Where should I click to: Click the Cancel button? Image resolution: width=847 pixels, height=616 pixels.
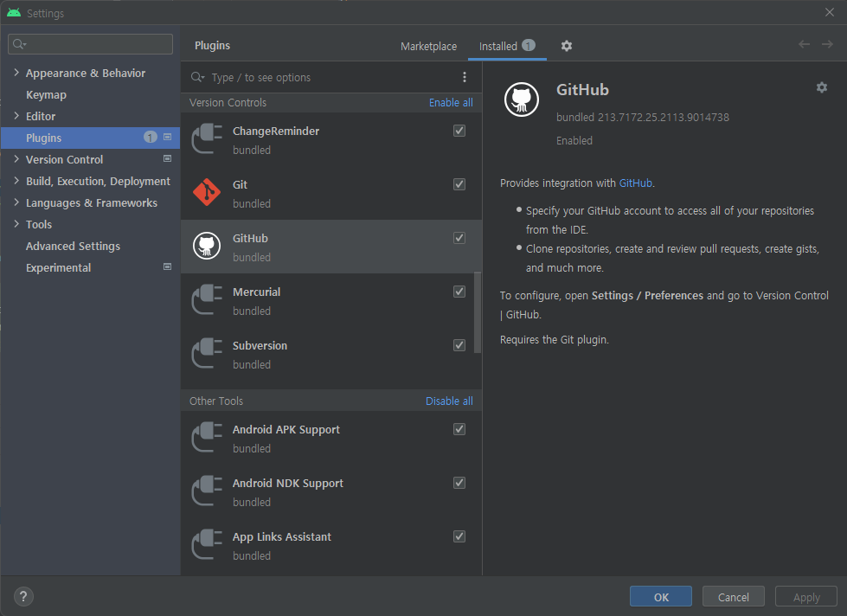point(733,597)
